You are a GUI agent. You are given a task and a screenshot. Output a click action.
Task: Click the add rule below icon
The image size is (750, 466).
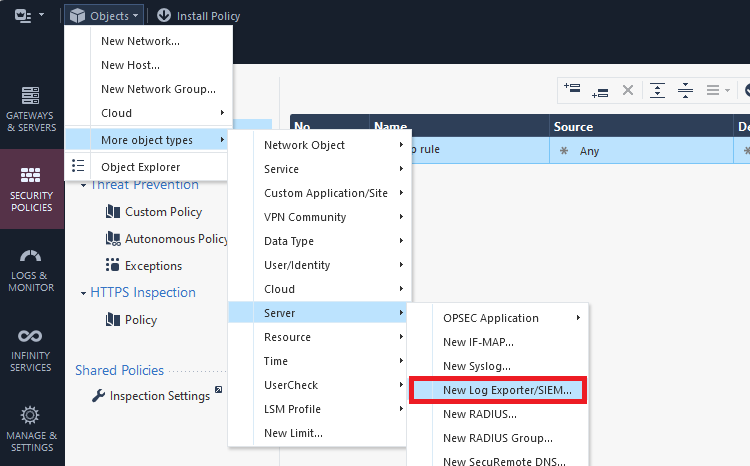point(600,90)
